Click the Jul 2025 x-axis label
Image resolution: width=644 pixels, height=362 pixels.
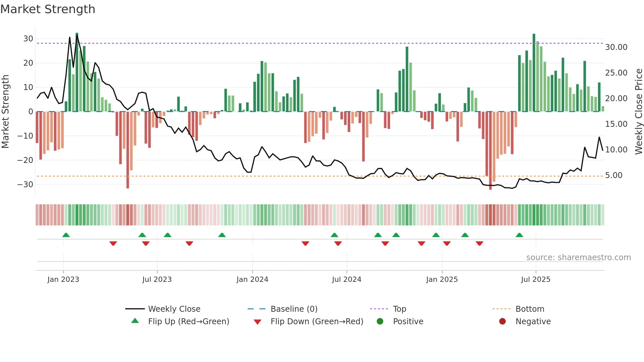(x=536, y=280)
